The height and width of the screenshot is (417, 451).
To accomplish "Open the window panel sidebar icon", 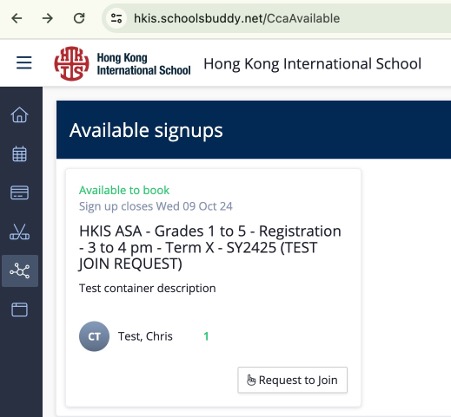I will 20,310.
